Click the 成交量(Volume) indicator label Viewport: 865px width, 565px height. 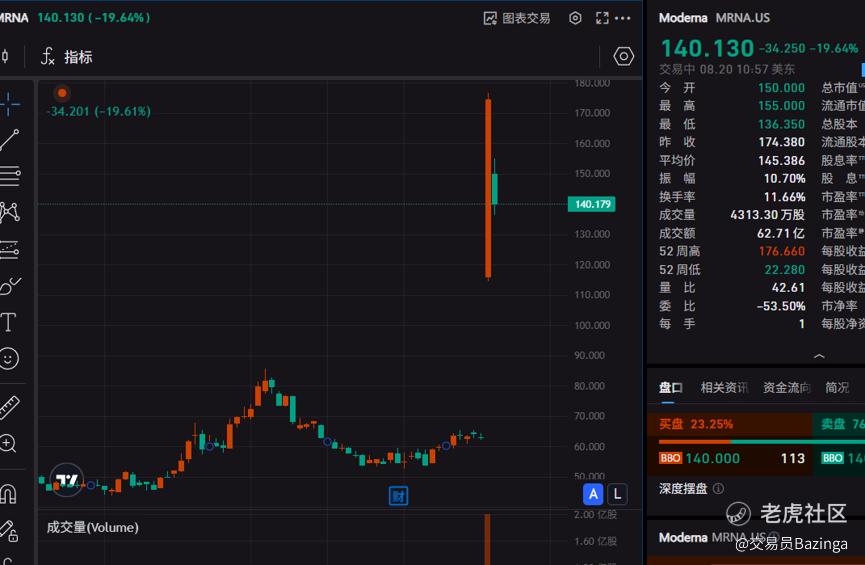click(x=92, y=527)
